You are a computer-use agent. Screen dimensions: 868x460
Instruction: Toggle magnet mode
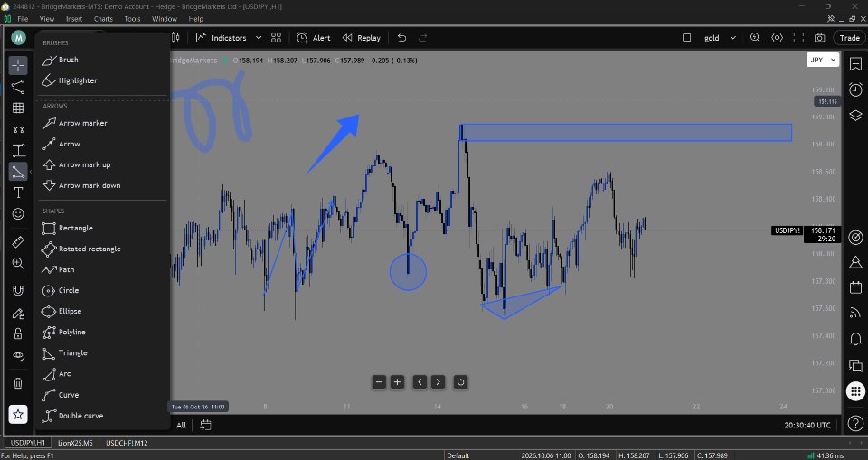click(x=18, y=291)
